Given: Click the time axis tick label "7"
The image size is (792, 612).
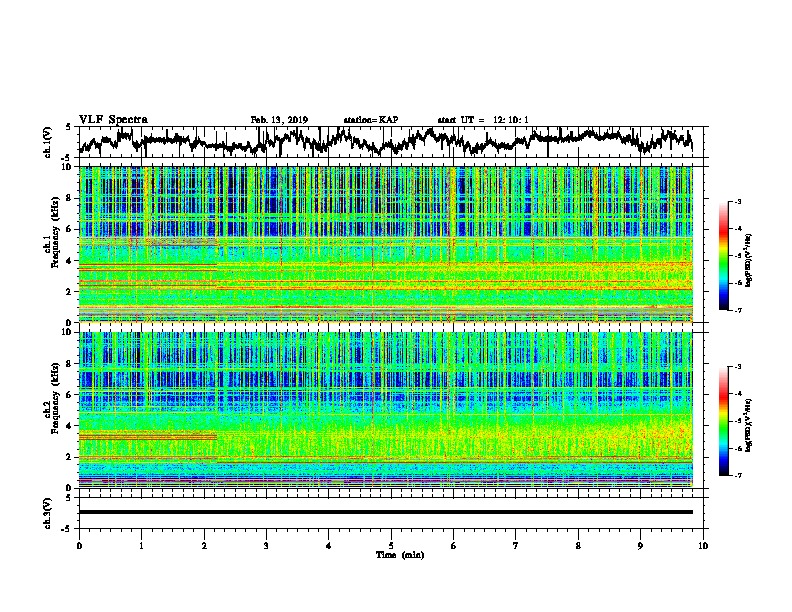Looking at the screenshot, I should pos(516,546).
